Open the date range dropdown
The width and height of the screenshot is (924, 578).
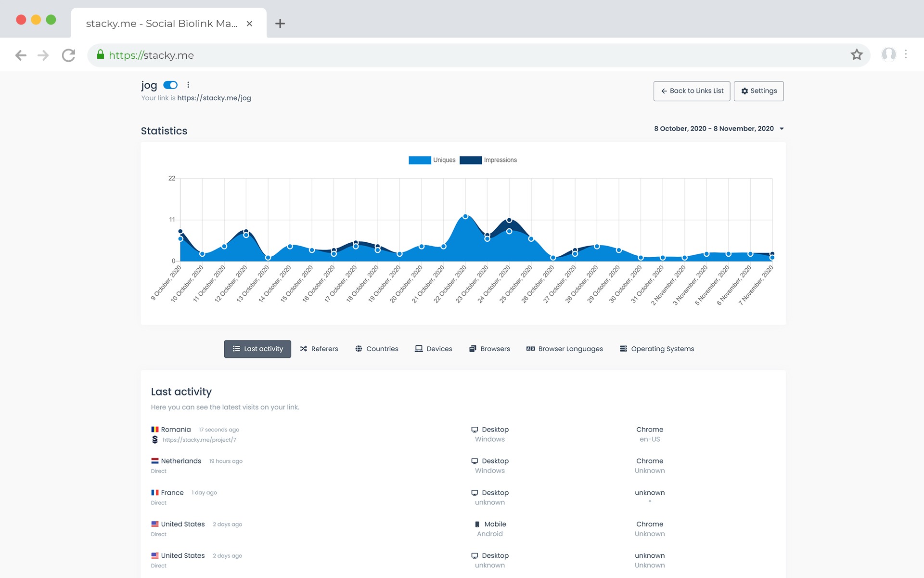(719, 129)
